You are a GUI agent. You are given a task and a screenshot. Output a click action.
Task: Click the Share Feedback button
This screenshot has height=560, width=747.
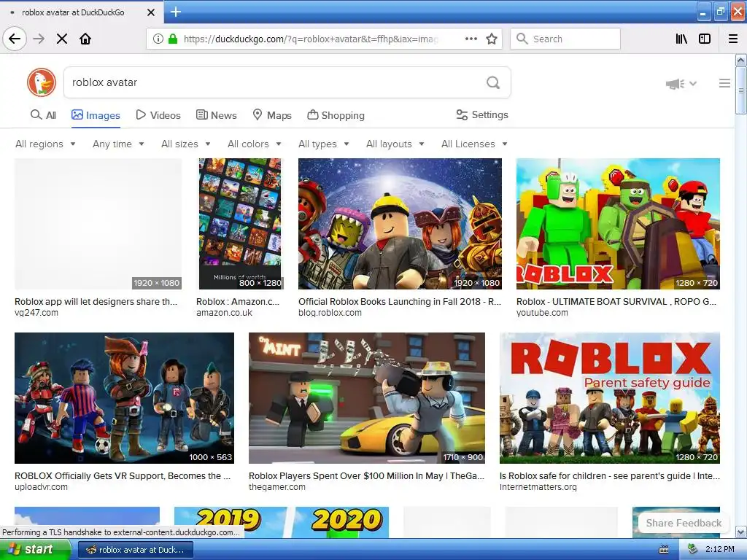coord(683,523)
